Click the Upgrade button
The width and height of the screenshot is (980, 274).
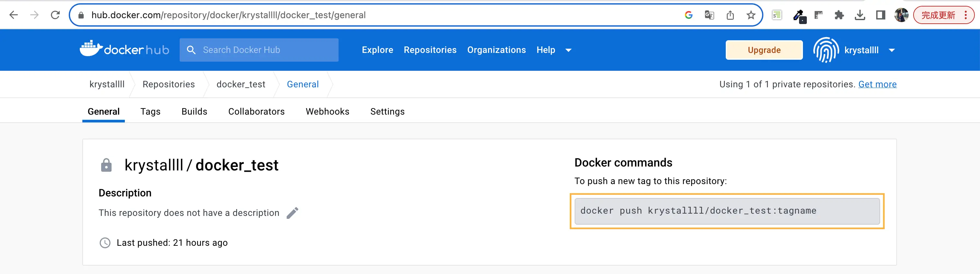coord(764,50)
